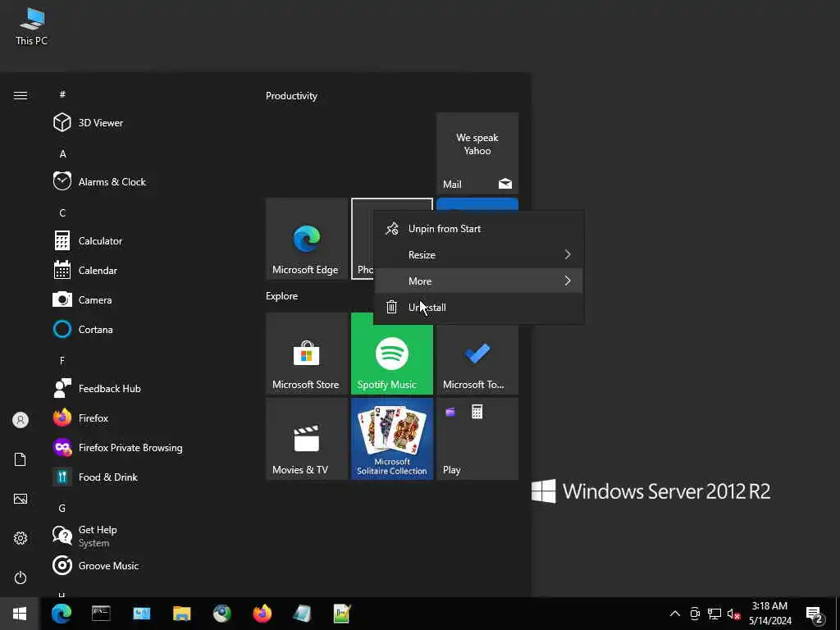840x630 pixels.
Task: Open the Spotify Music tile
Action: (391, 354)
